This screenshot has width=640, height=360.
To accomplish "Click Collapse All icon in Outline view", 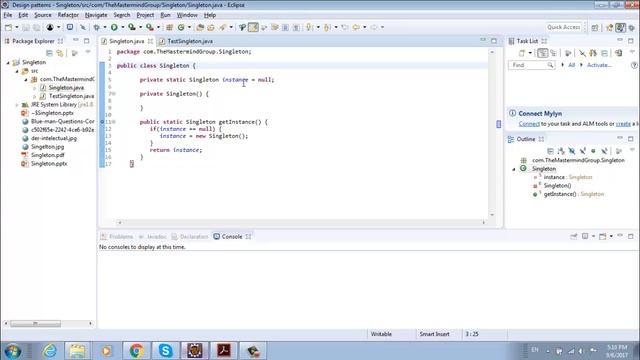I will [550, 151].
